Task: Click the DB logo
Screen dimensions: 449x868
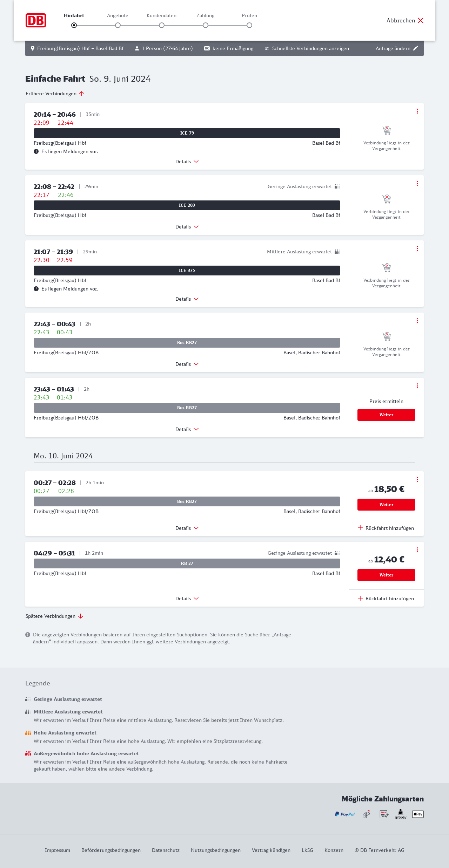Action: click(36, 20)
